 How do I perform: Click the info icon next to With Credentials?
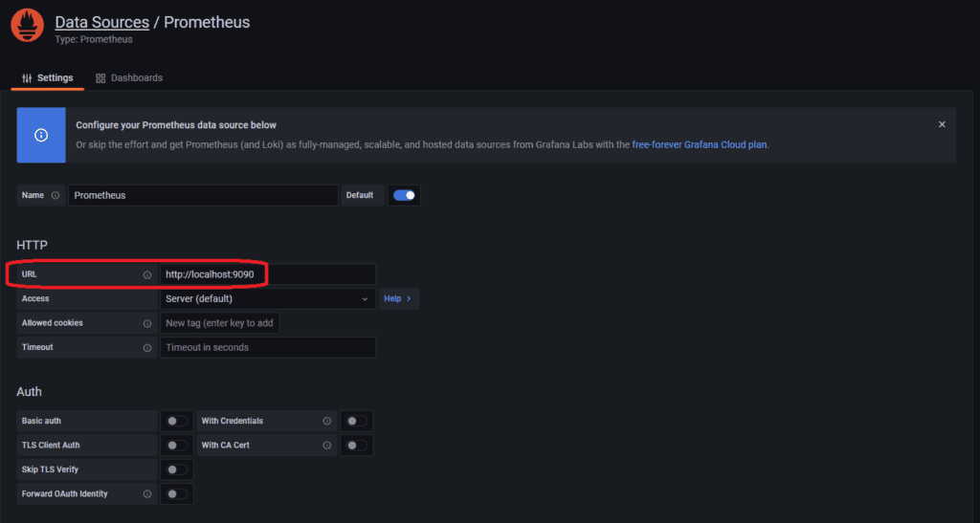coord(327,421)
